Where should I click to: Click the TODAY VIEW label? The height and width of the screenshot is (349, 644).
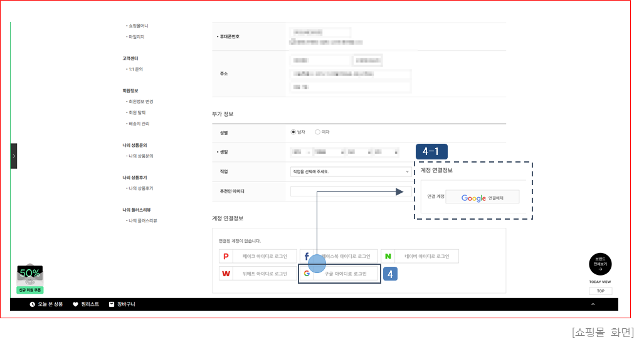click(600, 282)
